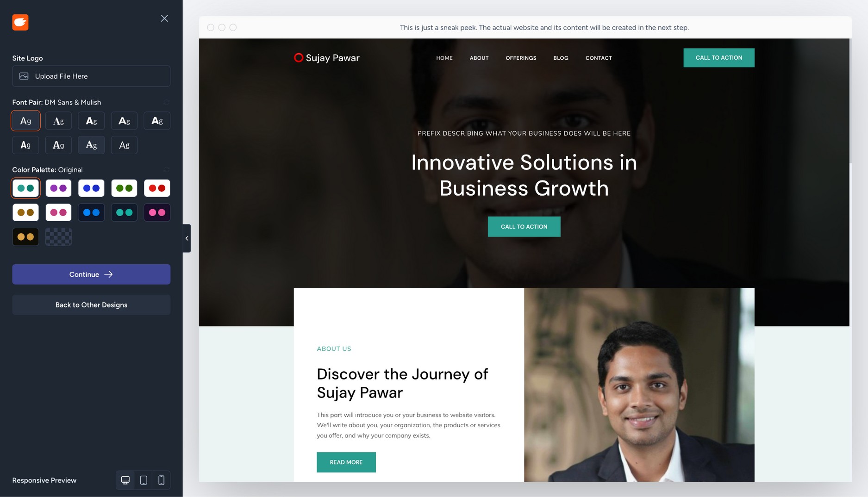Click the image icon in the upload field
The image size is (868, 497).
tap(24, 76)
